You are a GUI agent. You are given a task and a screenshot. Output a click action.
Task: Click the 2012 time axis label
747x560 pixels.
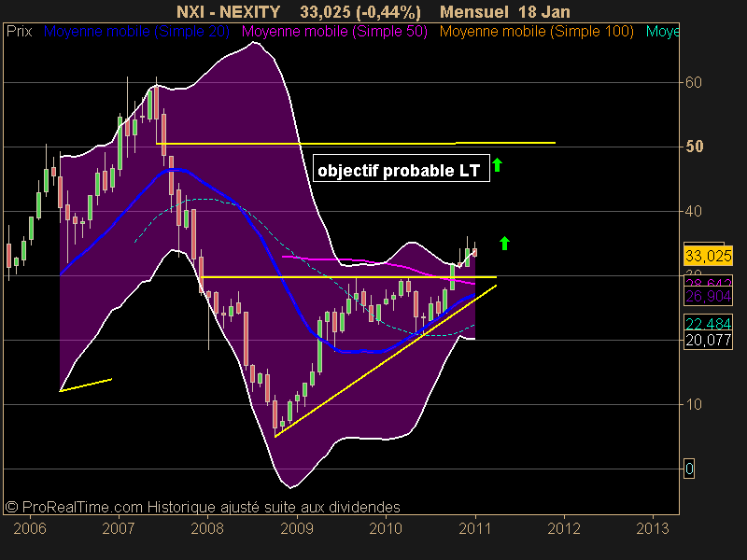564,528
